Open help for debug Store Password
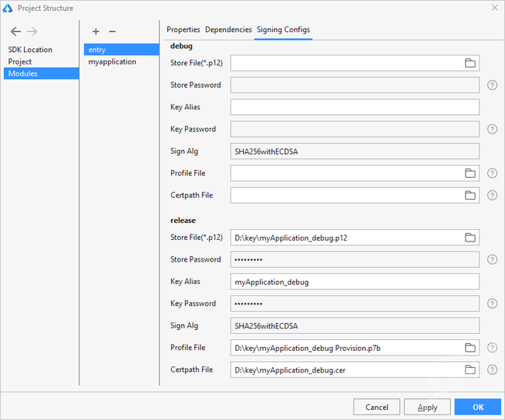The image size is (505, 420). coord(492,85)
